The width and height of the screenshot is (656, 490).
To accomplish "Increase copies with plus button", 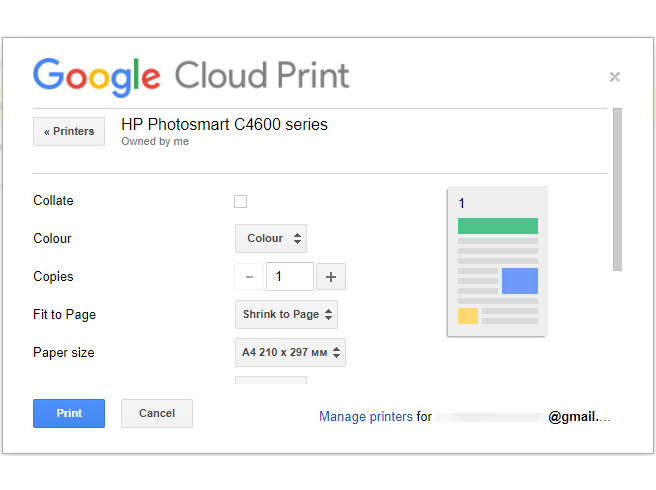I will click(x=331, y=277).
